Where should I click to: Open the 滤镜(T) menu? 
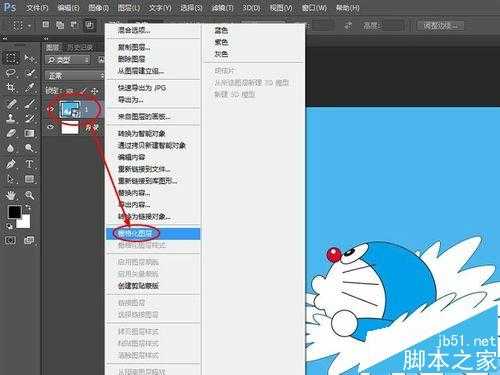(x=222, y=8)
